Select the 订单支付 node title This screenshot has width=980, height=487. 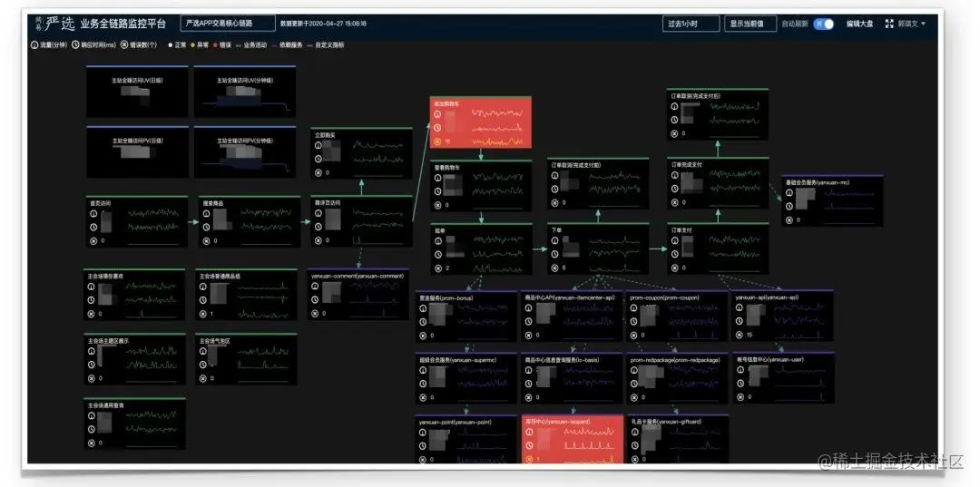(681, 229)
